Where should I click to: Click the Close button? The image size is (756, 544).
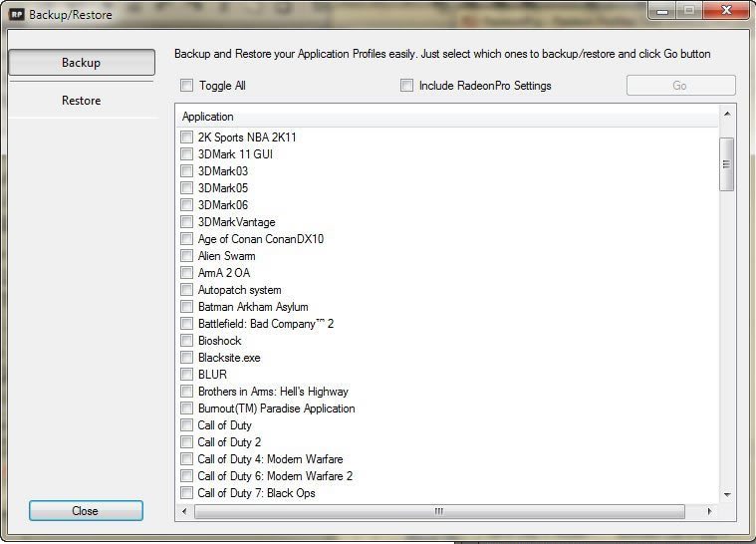pyautogui.click(x=86, y=511)
